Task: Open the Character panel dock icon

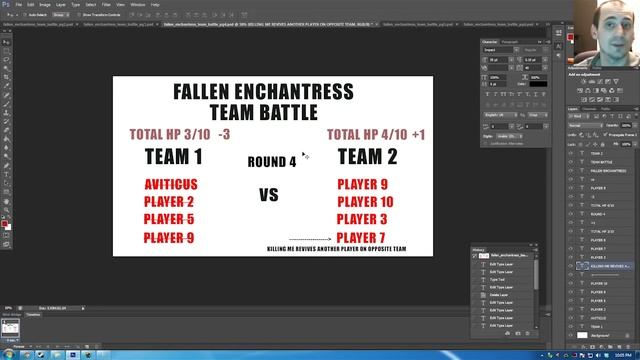Action: [x=558, y=47]
